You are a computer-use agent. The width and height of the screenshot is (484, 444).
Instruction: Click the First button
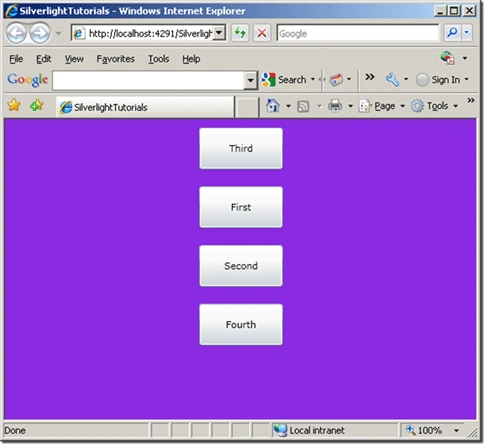[241, 207]
